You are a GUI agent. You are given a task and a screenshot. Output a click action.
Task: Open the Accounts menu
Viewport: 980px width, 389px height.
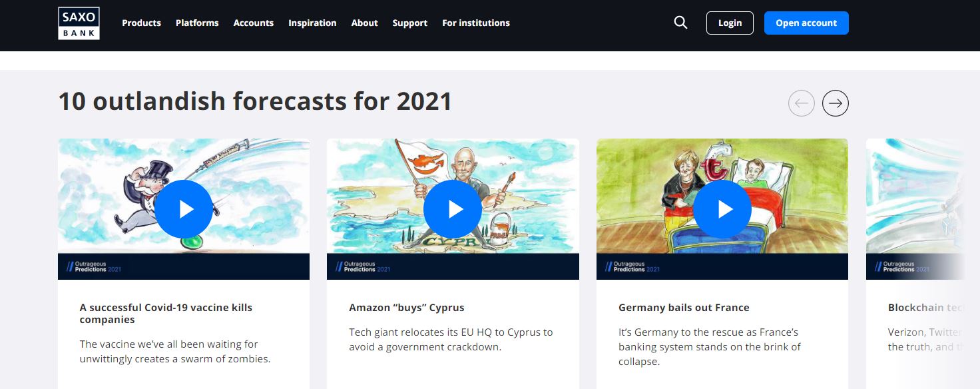pos(254,23)
